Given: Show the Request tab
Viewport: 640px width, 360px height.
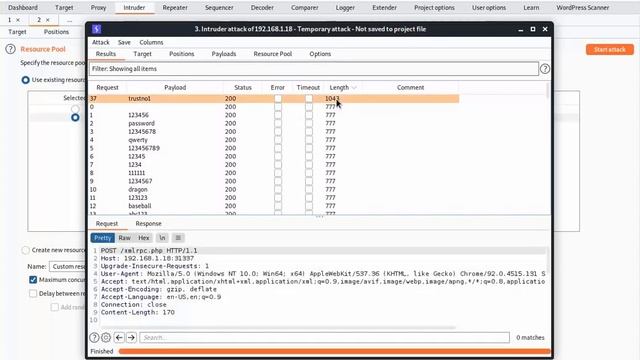Looking at the screenshot, I should click(x=107, y=224).
